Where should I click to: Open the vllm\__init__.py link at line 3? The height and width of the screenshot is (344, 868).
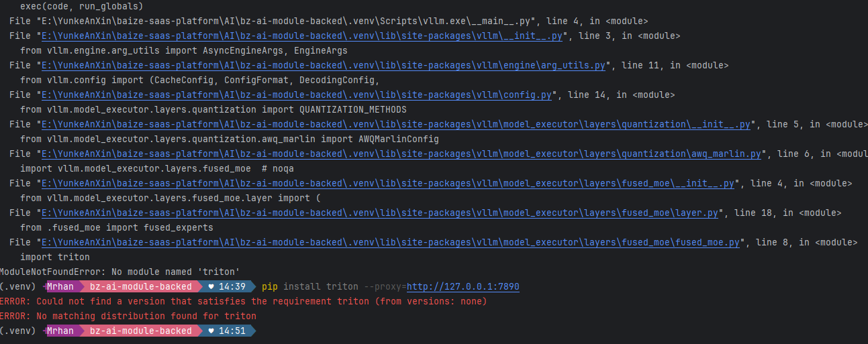(x=302, y=36)
